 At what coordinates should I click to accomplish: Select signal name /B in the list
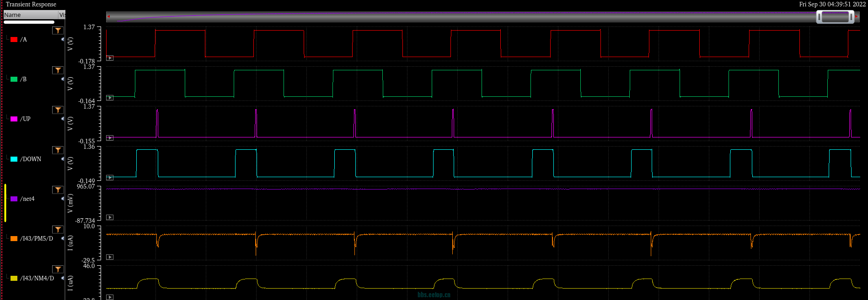[23, 79]
